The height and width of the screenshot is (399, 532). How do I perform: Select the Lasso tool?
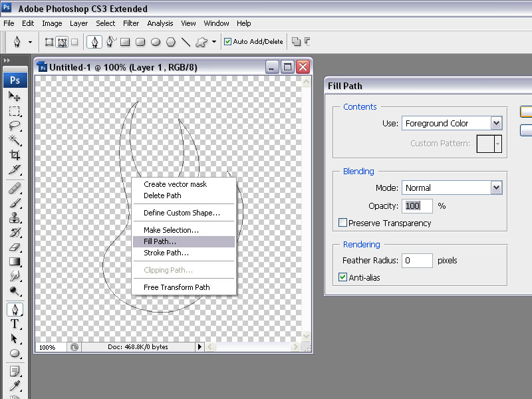point(14,126)
